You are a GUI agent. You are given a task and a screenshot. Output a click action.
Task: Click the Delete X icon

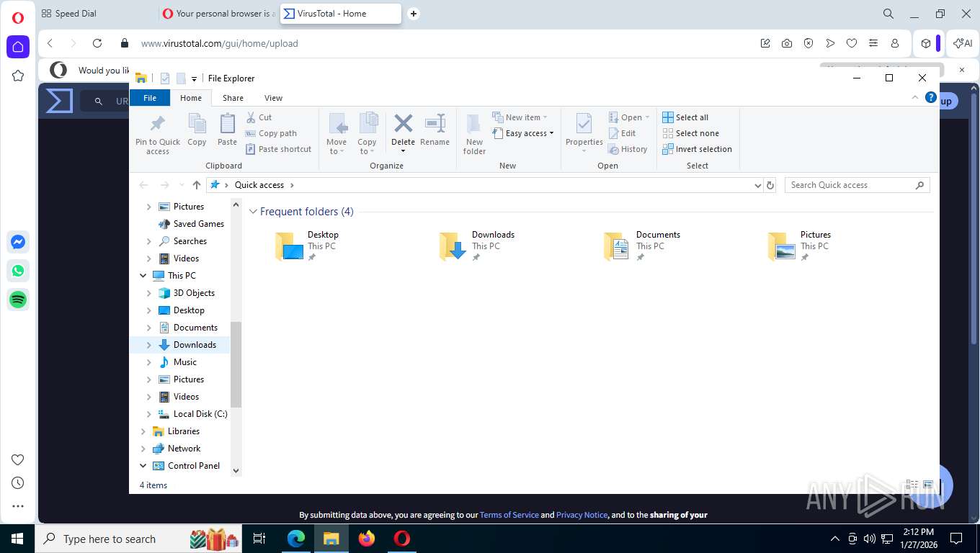click(404, 124)
